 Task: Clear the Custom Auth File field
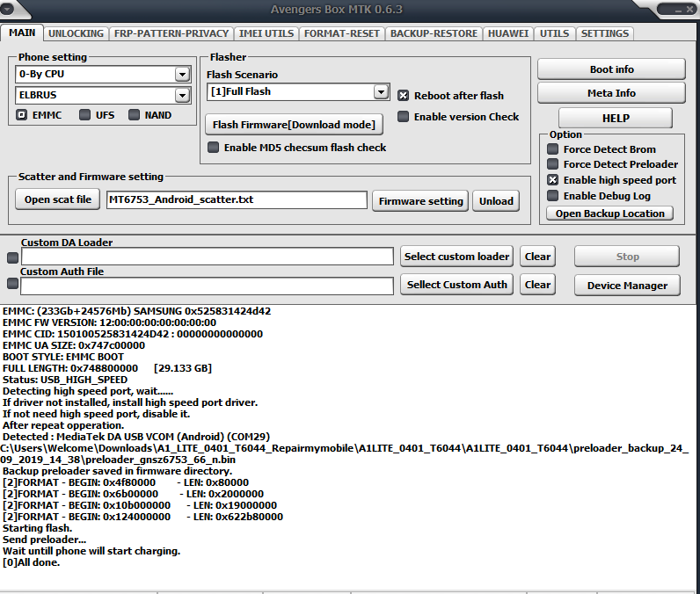(537, 285)
